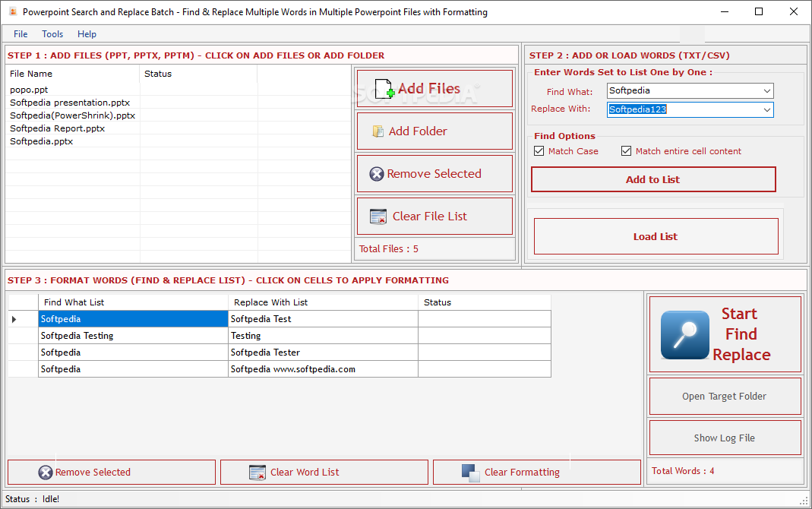This screenshot has height=509, width=812.
Task: Expand the Replace With dropdown arrow
Action: (767, 109)
